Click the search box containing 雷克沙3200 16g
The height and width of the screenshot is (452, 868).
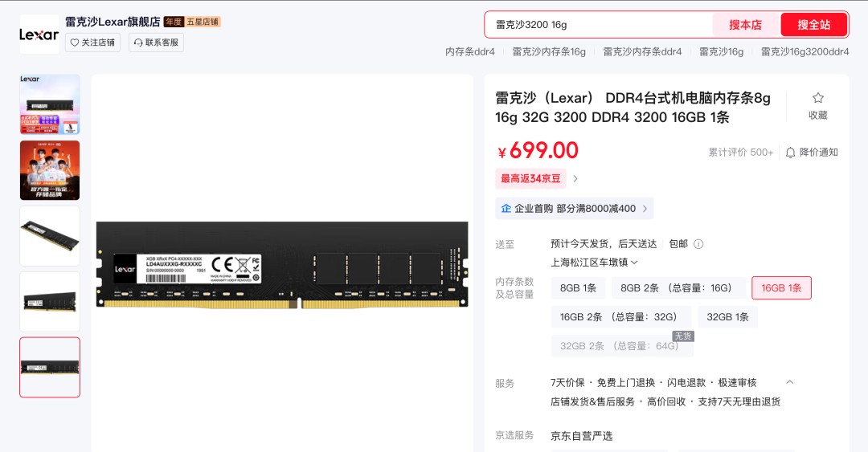(x=599, y=25)
